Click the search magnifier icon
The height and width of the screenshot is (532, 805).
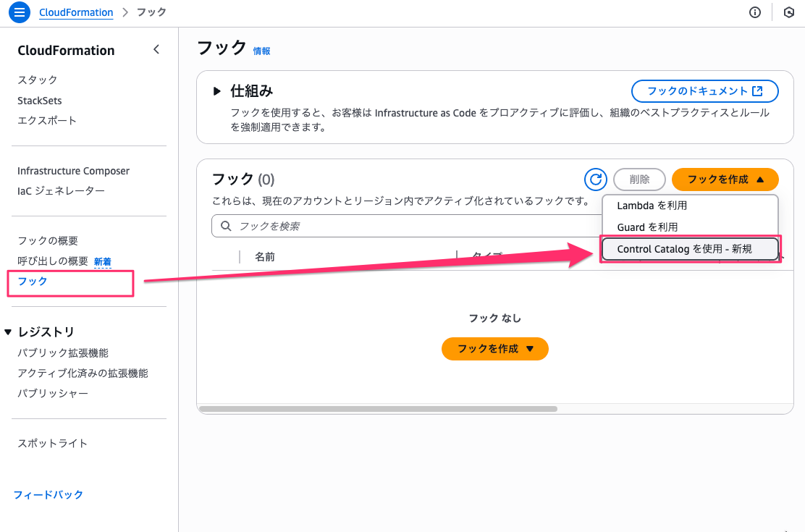(x=226, y=226)
